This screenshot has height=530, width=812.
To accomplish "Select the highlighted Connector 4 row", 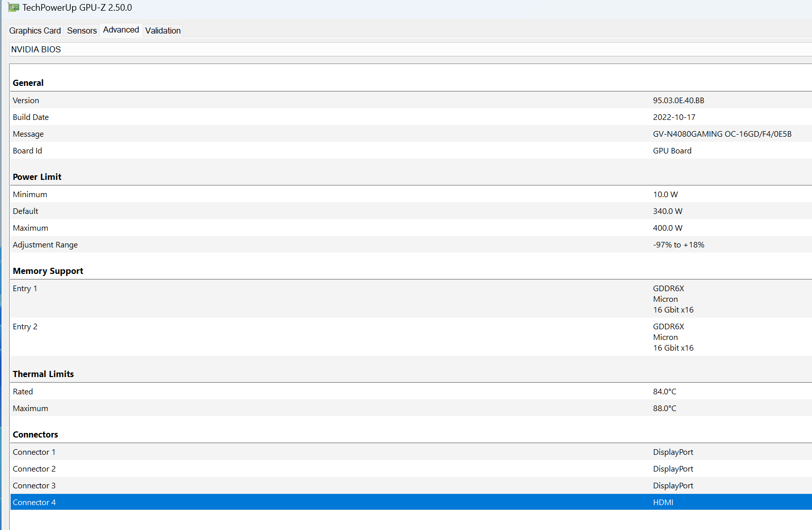I will point(411,502).
